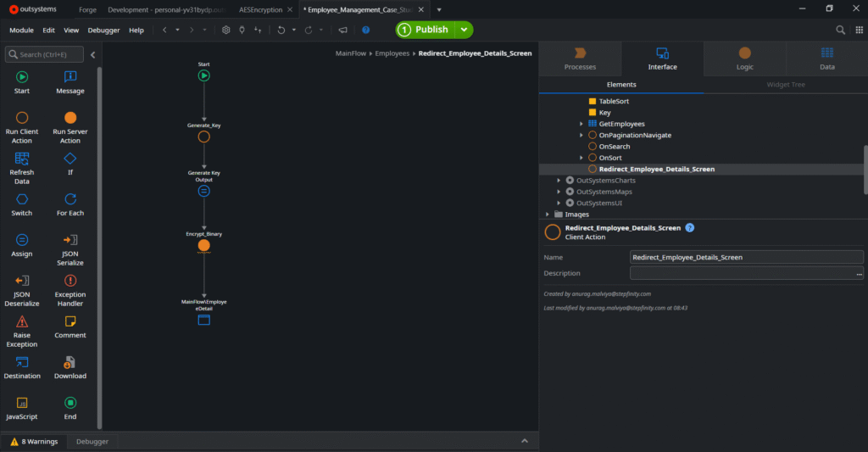Click the undo toolbar button
The image size is (868, 452).
281,30
